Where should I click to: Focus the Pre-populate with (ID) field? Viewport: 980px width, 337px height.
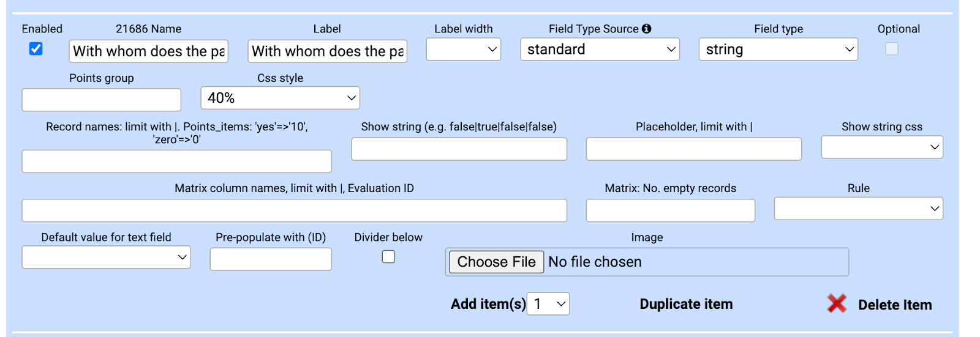(x=271, y=259)
